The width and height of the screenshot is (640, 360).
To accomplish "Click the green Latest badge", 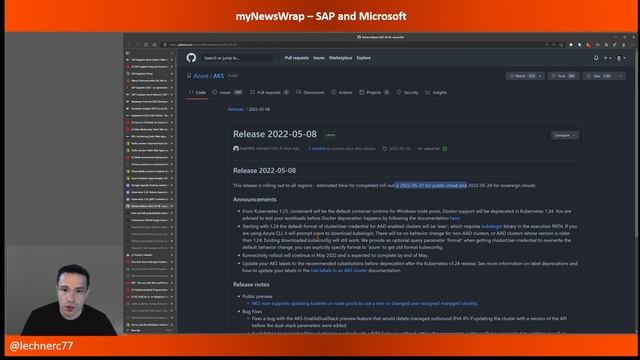I will point(331,135).
